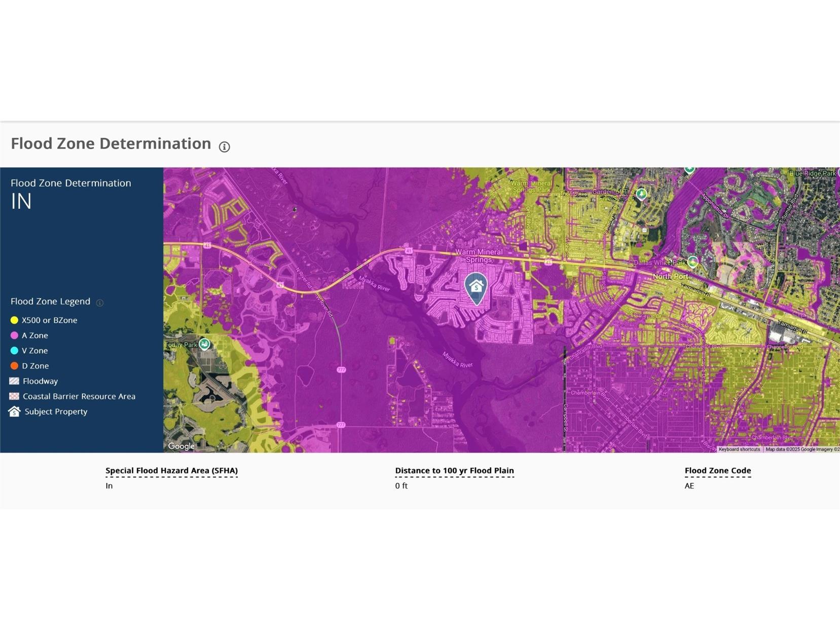Pick the cyan V Zone legend dot
This screenshot has width=840, height=630.
tap(14, 351)
